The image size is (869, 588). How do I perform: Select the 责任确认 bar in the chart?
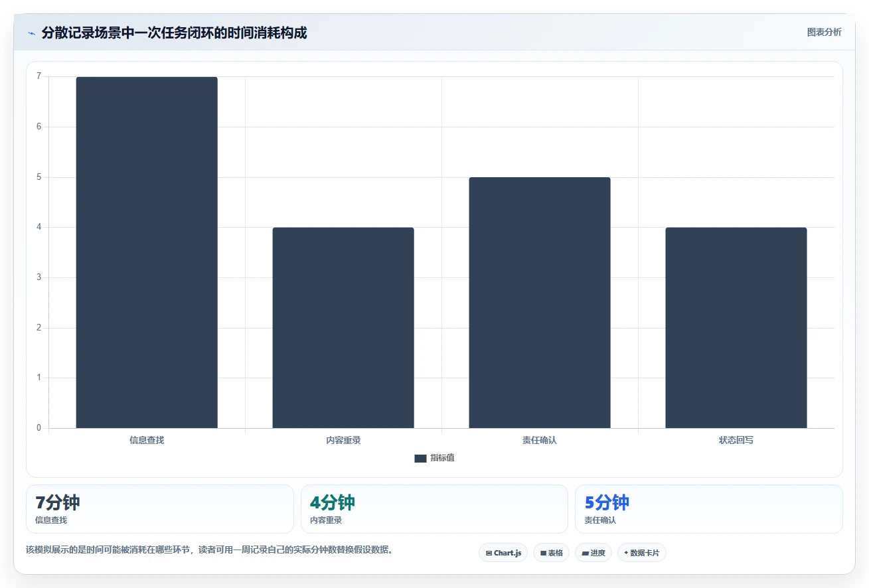[x=540, y=303]
